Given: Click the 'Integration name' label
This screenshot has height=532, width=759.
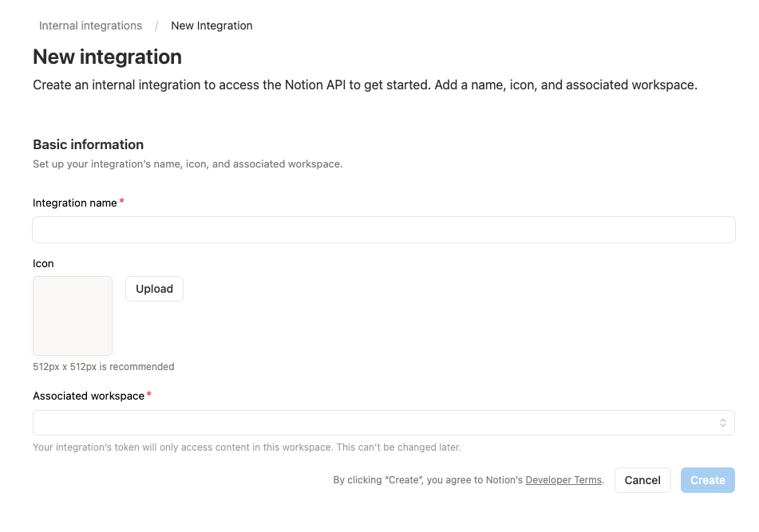Looking at the screenshot, I should tap(75, 203).
